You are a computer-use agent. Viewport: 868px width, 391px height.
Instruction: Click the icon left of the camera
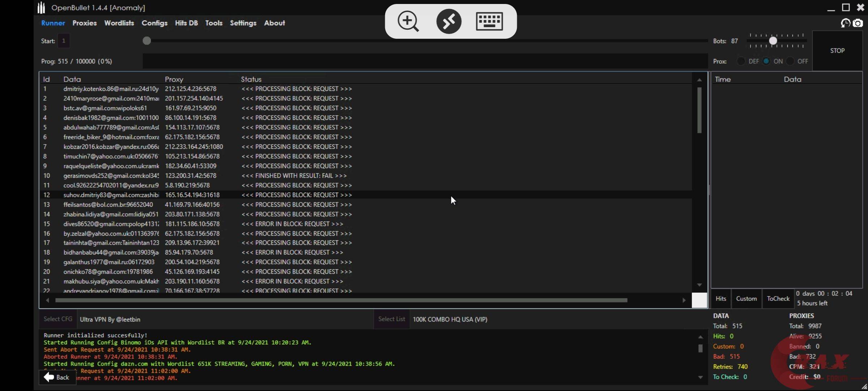845,23
